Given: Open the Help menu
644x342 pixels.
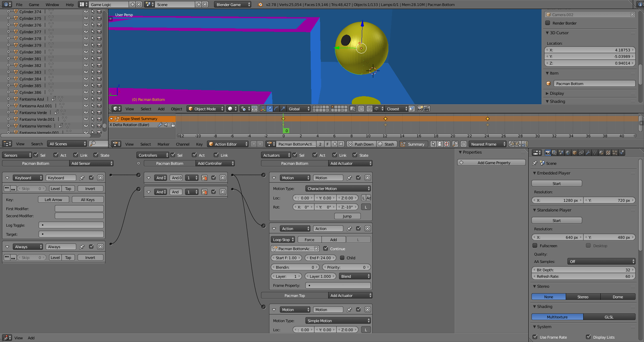Looking at the screenshot, I should coord(70,5).
